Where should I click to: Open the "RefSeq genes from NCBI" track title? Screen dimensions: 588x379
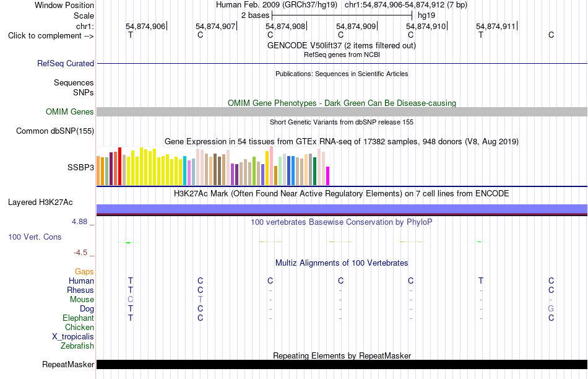click(342, 54)
